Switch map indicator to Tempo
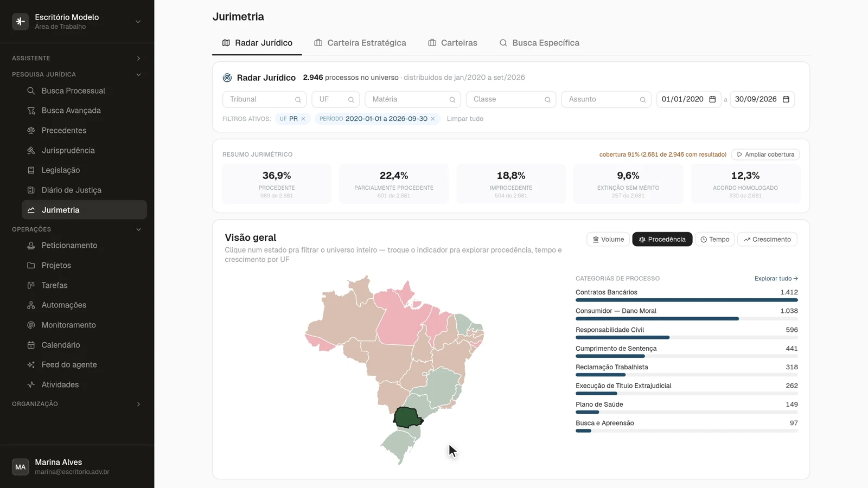The height and width of the screenshot is (488, 868). (x=714, y=239)
